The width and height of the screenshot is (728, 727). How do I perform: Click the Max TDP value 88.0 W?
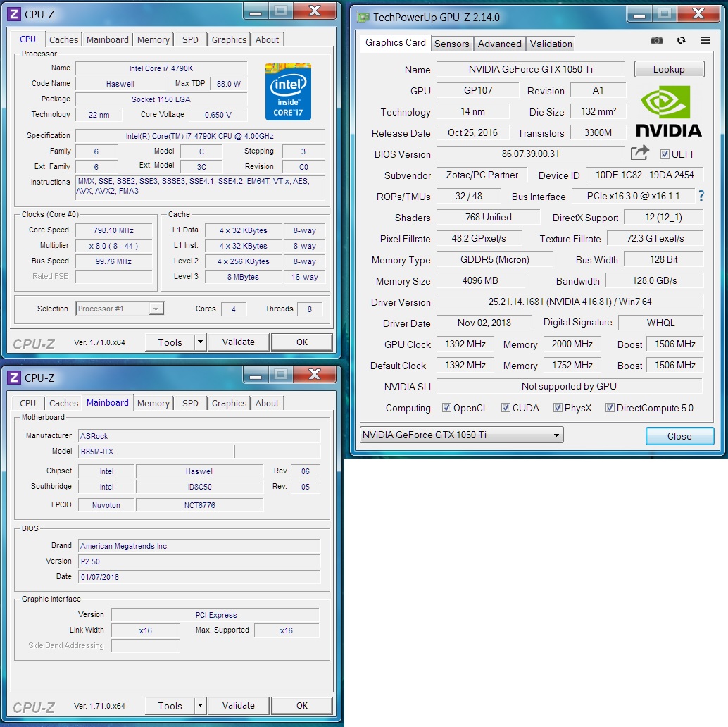[x=228, y=84]
